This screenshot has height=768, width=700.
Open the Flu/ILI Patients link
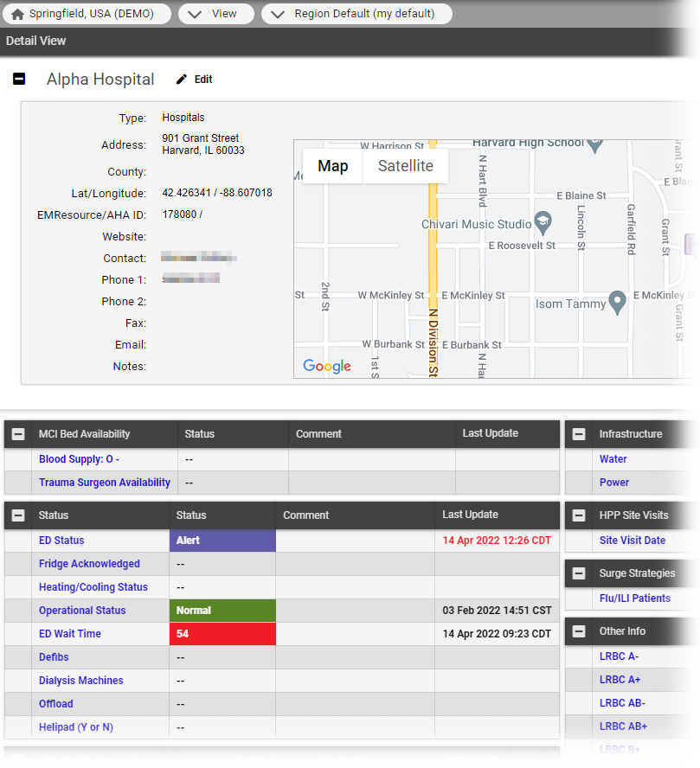pyautogui.click(x=635, y=598)
